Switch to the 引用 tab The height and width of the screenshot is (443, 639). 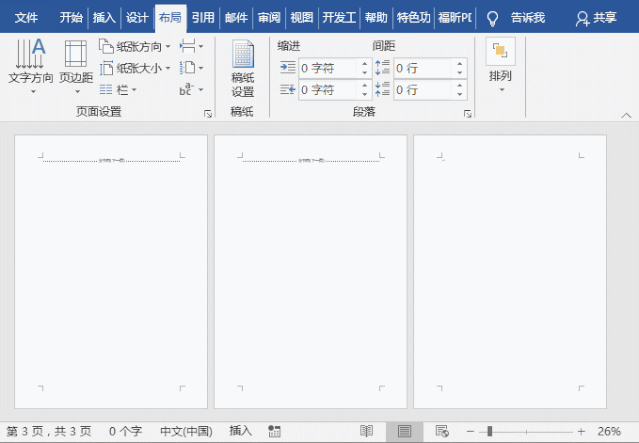[203, 18]
